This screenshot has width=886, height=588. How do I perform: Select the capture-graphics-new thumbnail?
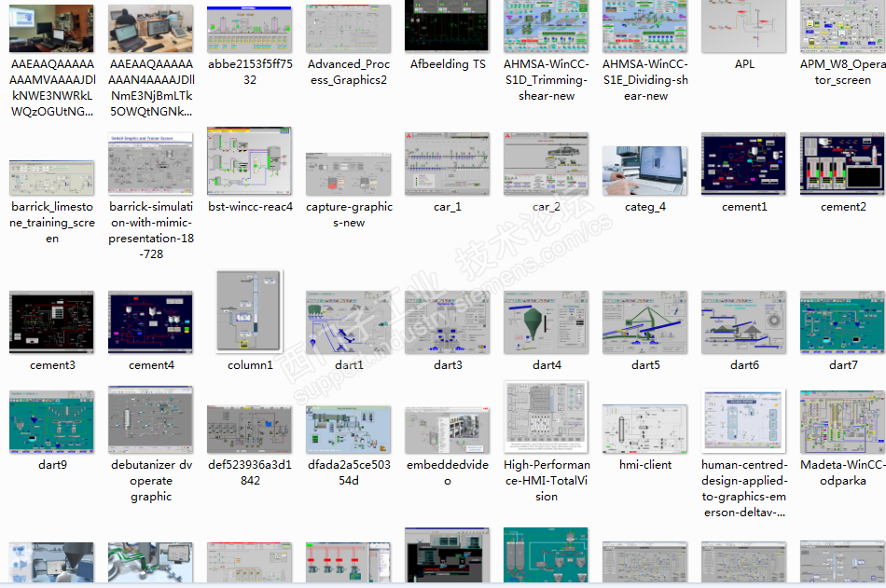pyautogui.click(x=348, y=174)
